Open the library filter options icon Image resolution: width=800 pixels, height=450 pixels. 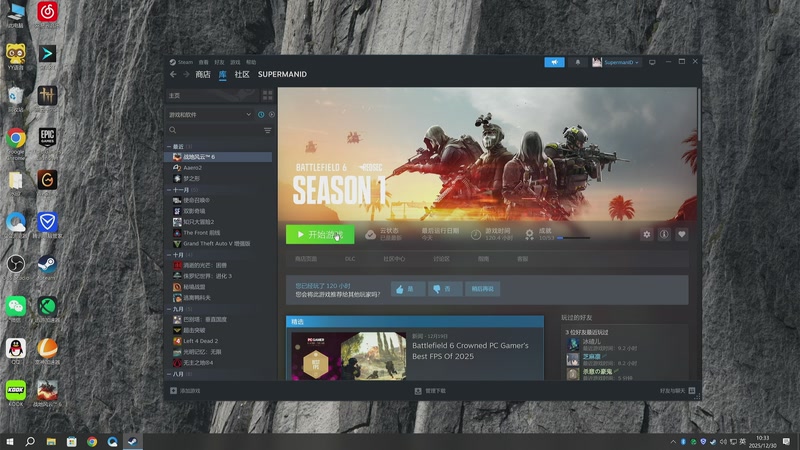(x=267, y=131)
